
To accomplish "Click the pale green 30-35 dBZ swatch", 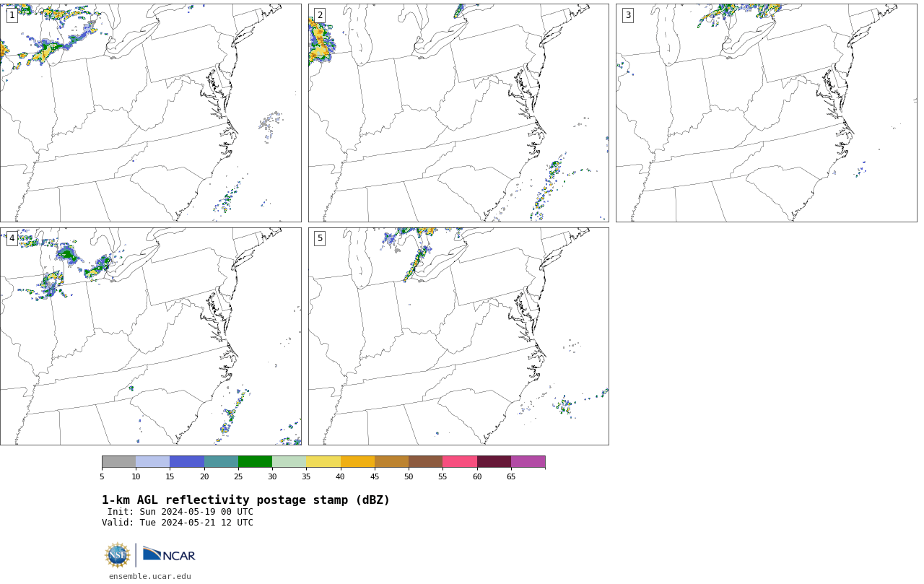I will (x=289, y=462).
